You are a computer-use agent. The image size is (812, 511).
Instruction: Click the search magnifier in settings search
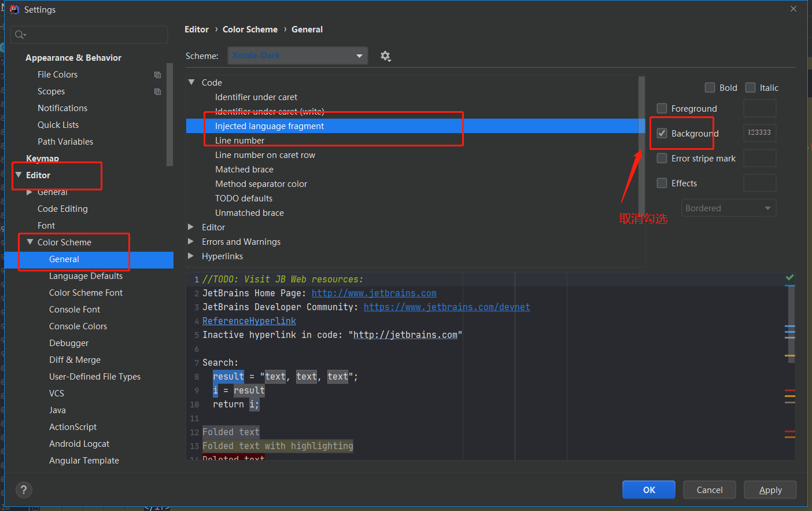coord(20,35)
